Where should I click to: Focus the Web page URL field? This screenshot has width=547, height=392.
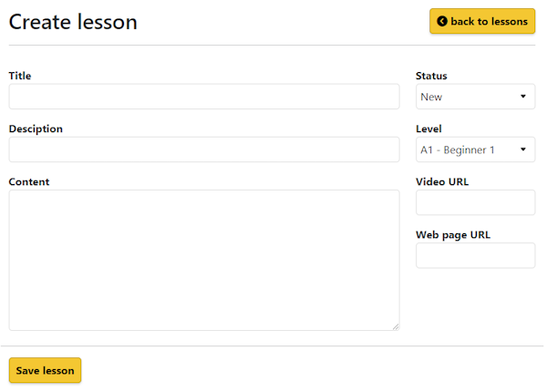(475, 255)
